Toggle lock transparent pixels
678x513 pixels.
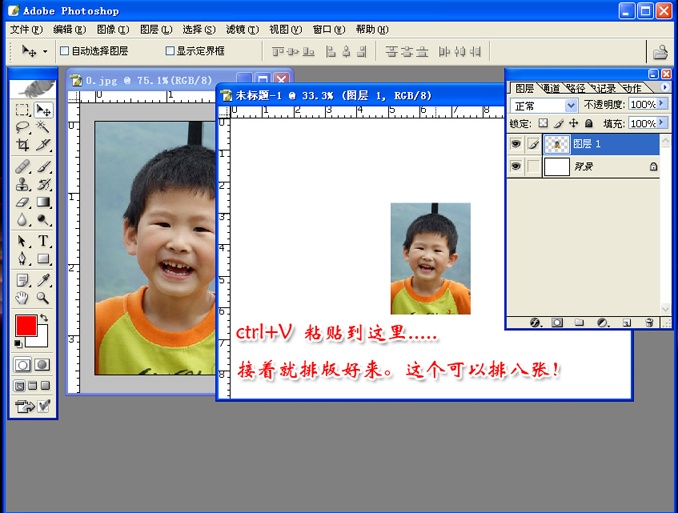[543, 123]
